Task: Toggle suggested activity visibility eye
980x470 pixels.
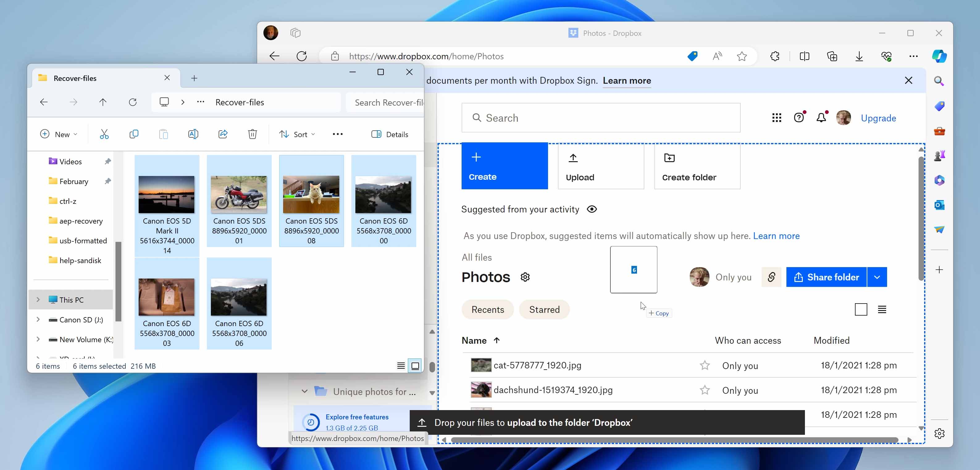Action: [x=592, y=209]
